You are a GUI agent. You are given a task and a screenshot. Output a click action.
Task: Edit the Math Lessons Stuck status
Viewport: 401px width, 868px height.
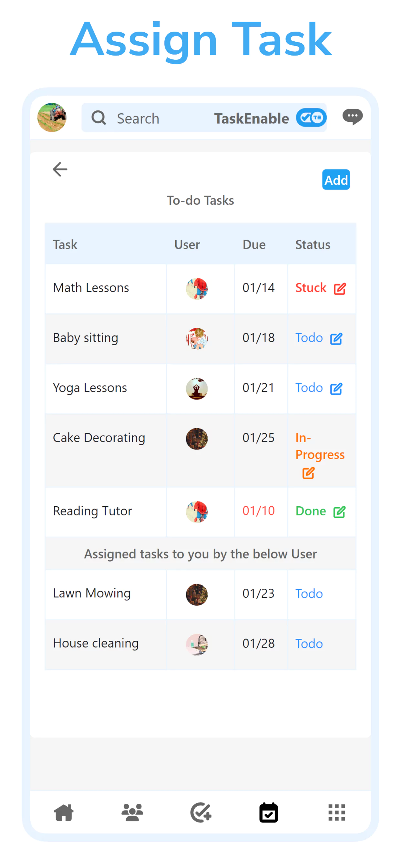click(339, 289)
